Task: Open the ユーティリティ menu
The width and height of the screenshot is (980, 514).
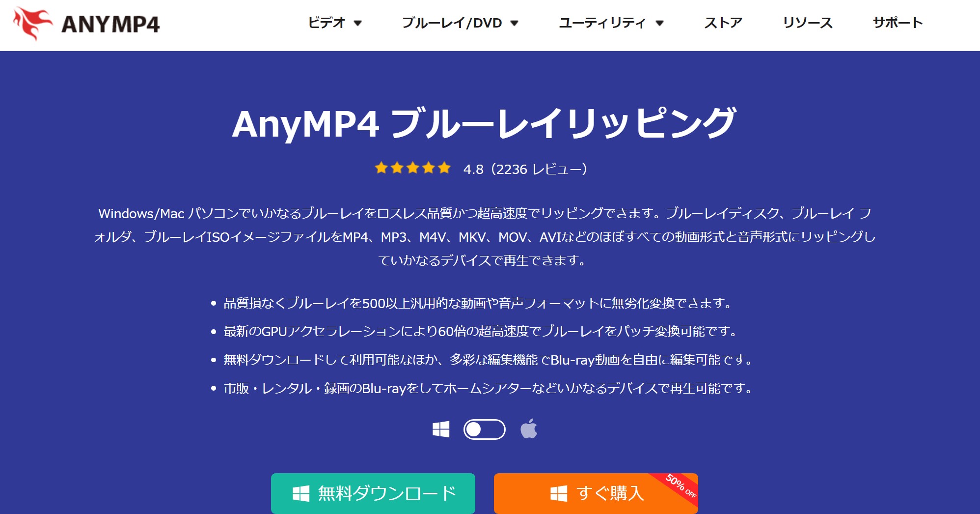Action: [x=602, y=23]
